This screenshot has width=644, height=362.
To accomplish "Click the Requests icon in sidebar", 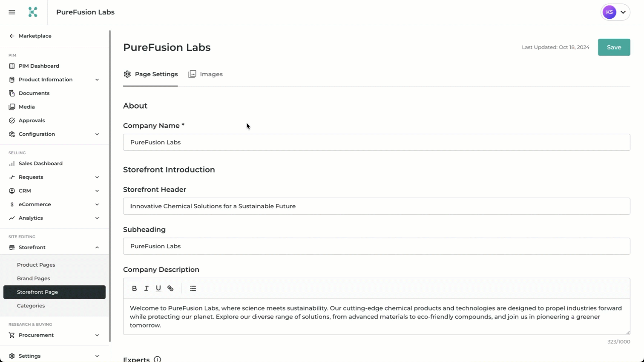I will (12, 177).
